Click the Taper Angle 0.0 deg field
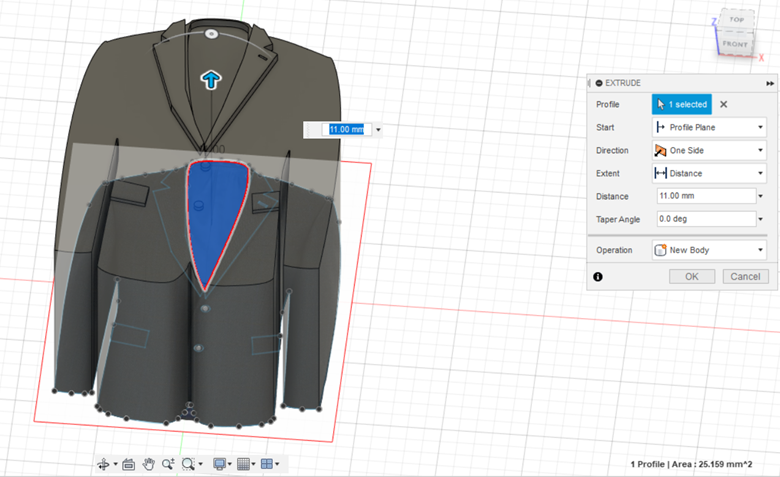The width and height of the screenshot is (780, 477). (x=706, y=219)
